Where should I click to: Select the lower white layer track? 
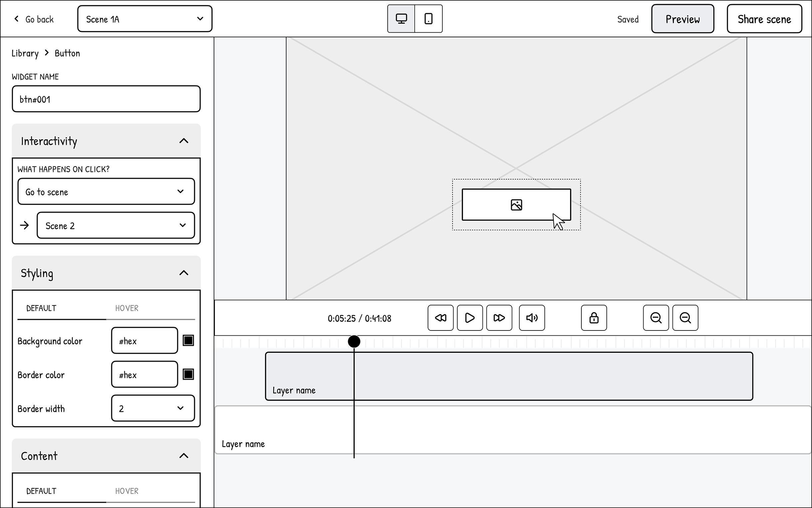513,430
